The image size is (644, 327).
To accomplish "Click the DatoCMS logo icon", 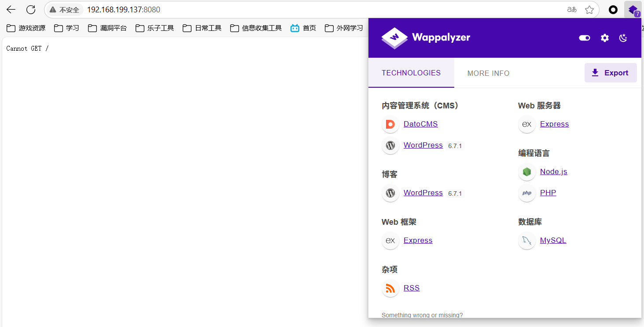I will click(x=390, y=124).
